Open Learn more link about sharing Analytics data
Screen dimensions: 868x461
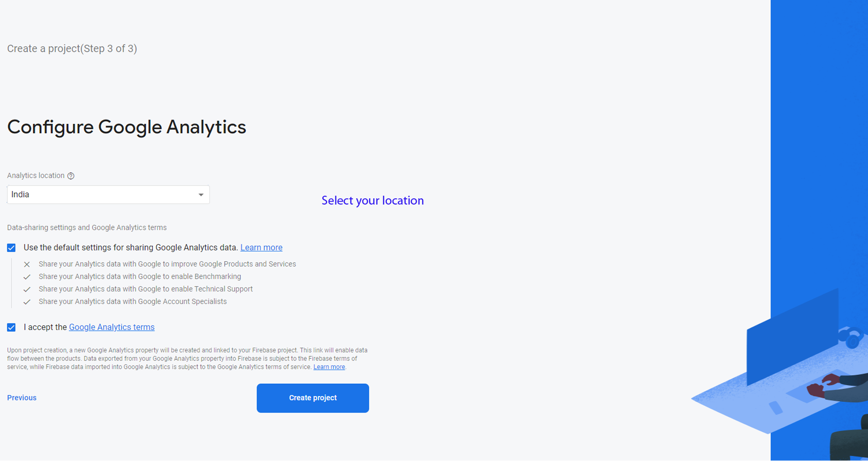coord(261,248)
